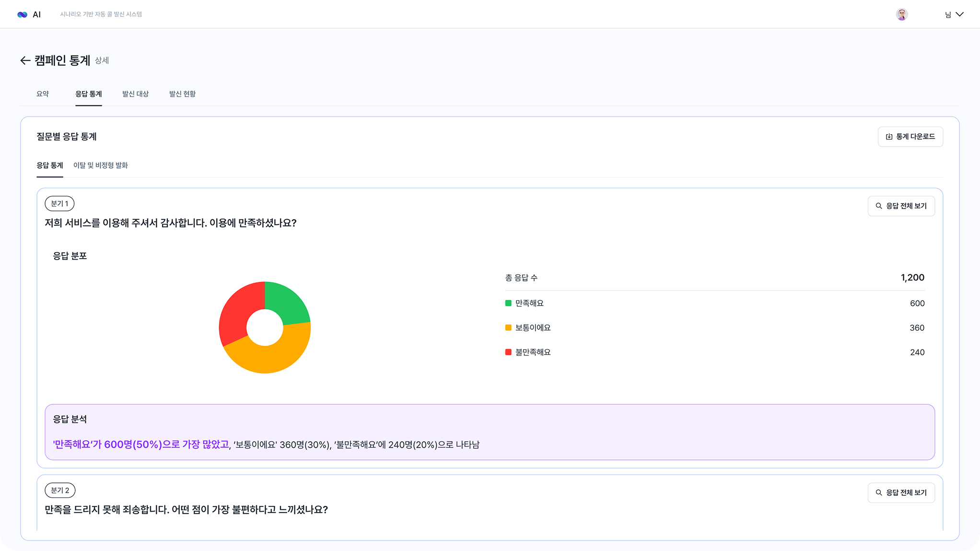
Task: Click the green 만족해요 legend swatch
Action: (508, 303)
